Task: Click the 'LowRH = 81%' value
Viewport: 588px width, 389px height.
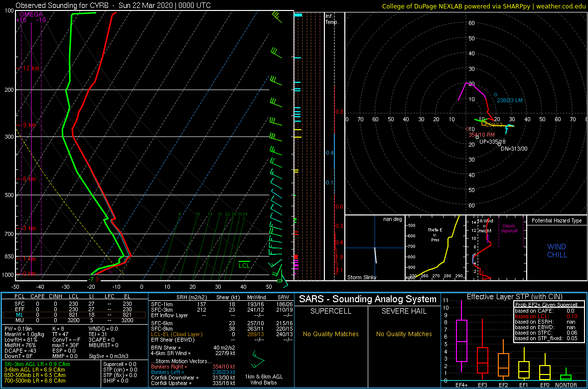Action: click(x=21, y=340)
